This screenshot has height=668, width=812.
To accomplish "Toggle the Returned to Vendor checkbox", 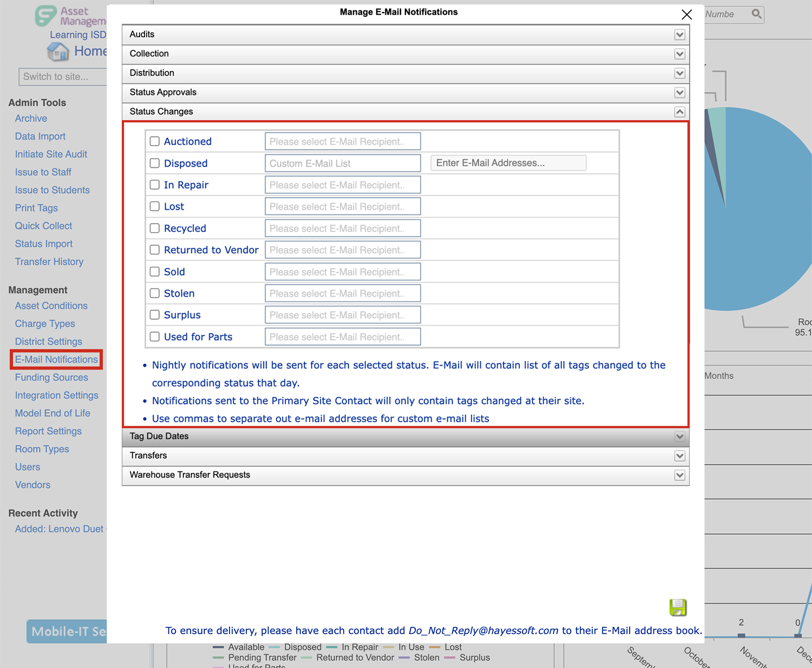I will click(155, 250).
